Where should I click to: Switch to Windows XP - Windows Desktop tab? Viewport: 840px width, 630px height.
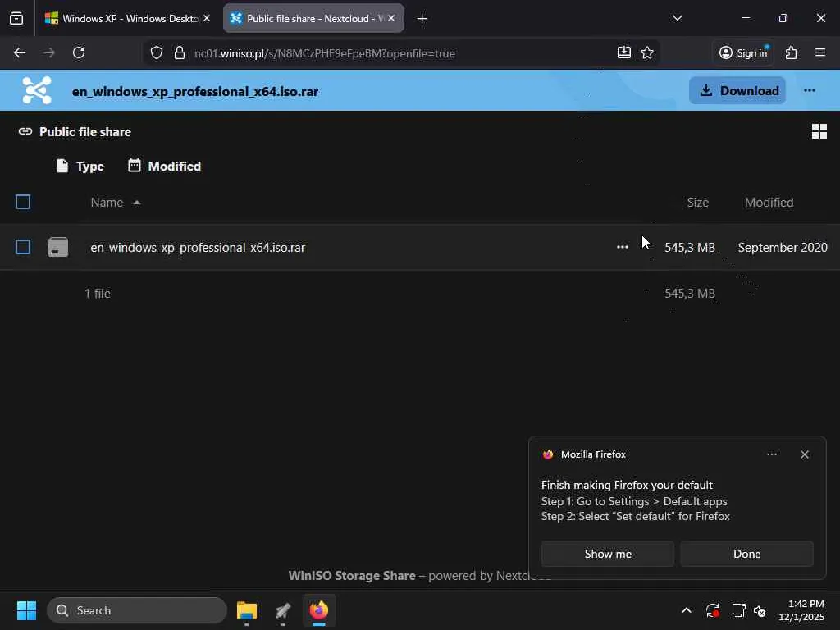(x=127, y=18)
